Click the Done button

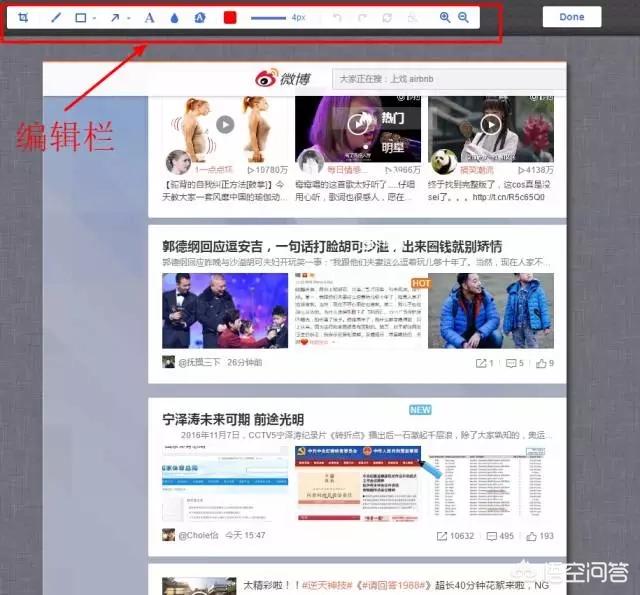571,17
